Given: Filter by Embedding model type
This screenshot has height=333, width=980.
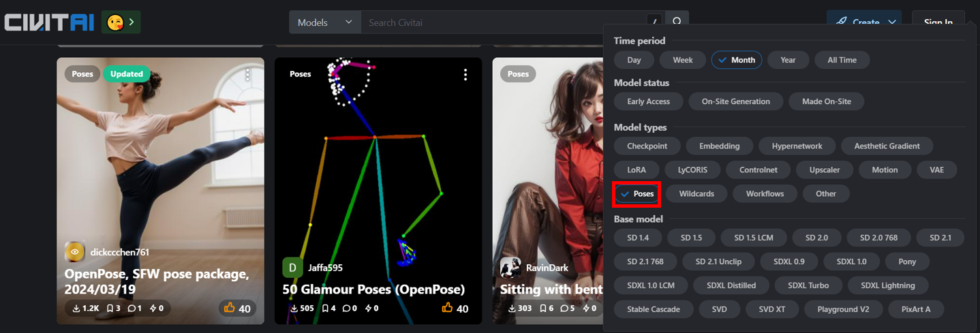Looking at the screenshot, I should tap(719, 146).
